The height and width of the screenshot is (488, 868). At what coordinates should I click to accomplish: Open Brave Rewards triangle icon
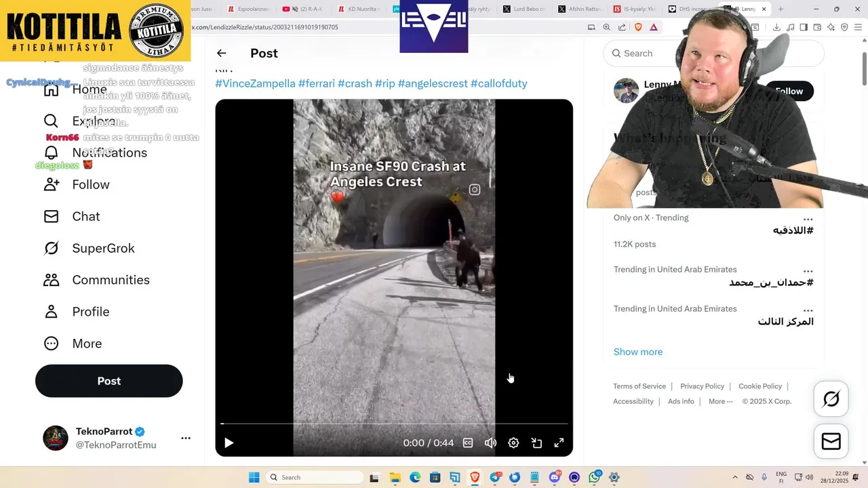tap(654, 27)
